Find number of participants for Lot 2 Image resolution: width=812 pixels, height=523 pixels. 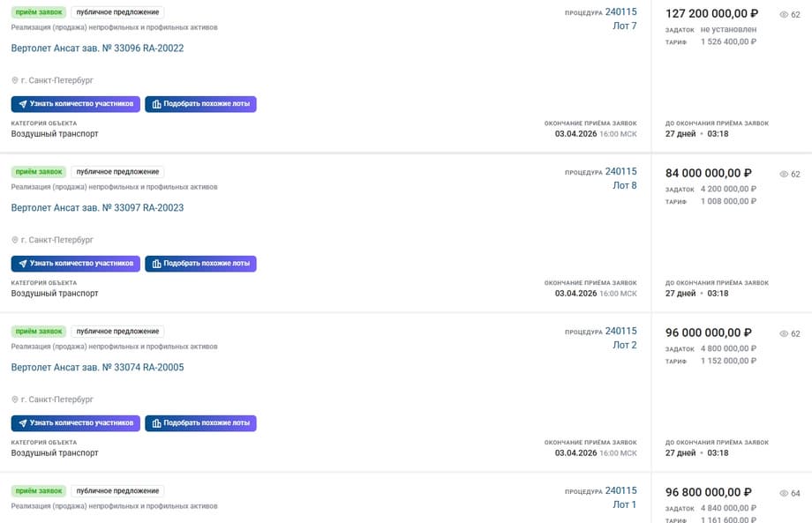tap(75, 423)
